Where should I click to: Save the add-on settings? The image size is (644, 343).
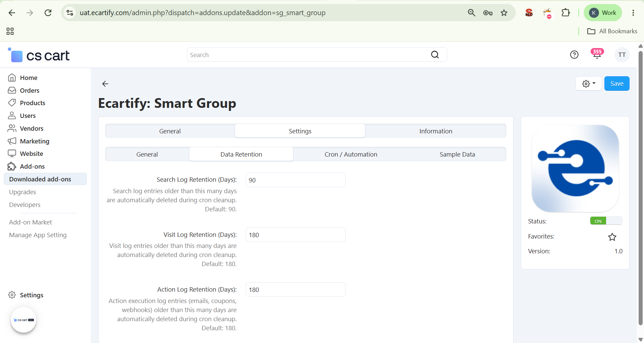point(617,84)
